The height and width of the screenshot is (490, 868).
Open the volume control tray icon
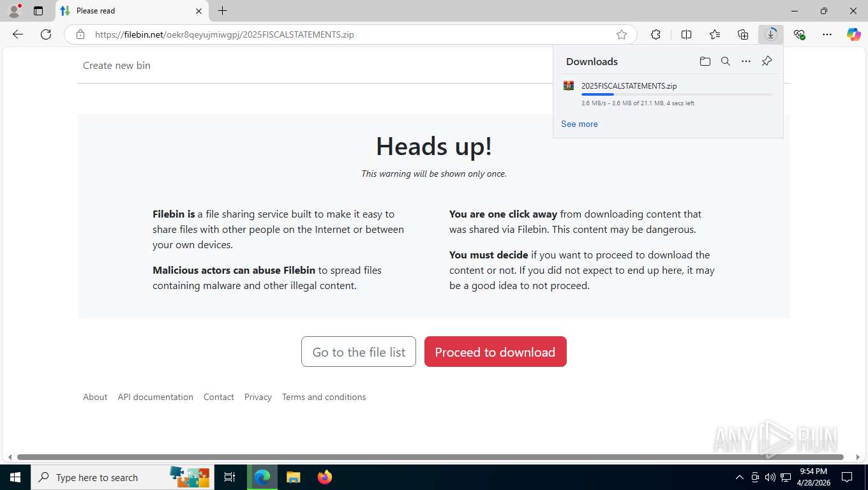coord(770,477)
